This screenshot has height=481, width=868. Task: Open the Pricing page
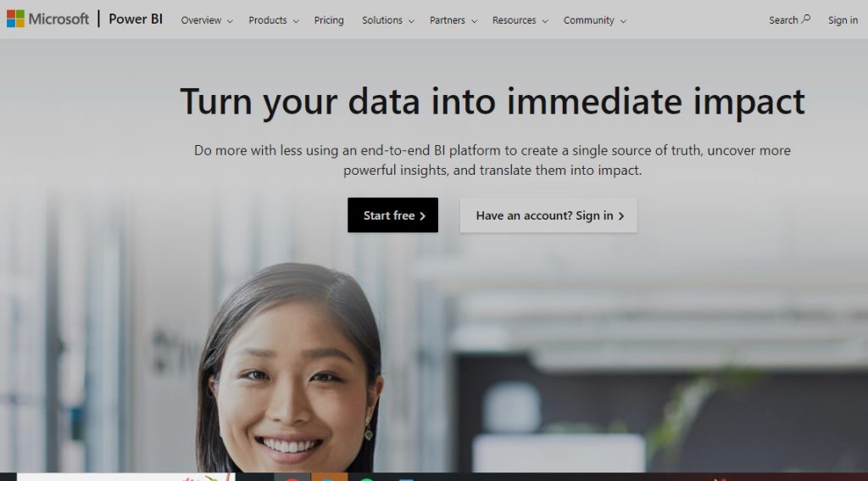(x=329, y=20)
